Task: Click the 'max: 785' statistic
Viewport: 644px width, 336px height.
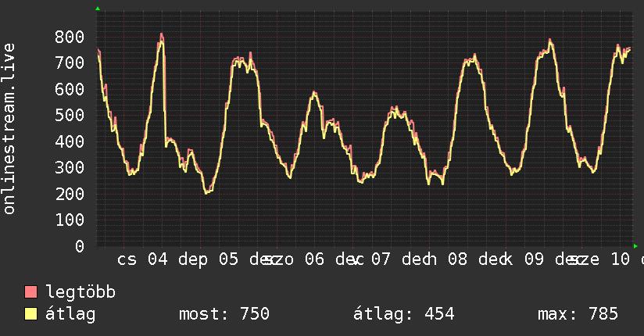Action: click(x=578, y=314)
